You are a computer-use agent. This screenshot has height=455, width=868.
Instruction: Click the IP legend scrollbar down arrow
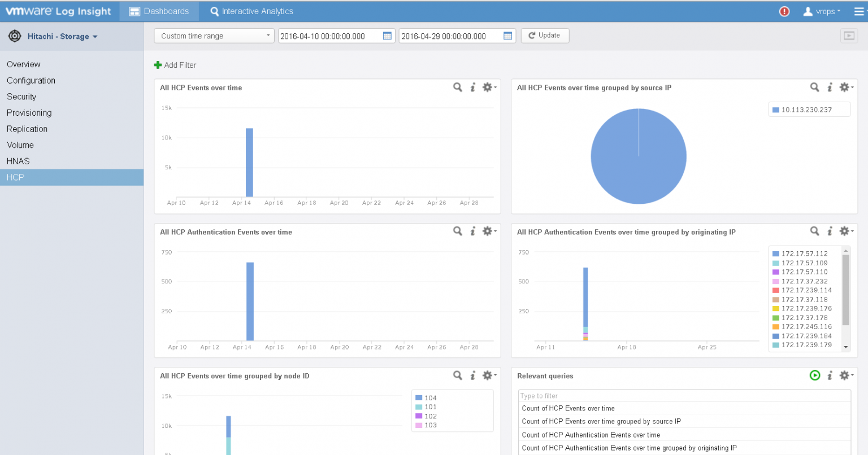[846, 347]
